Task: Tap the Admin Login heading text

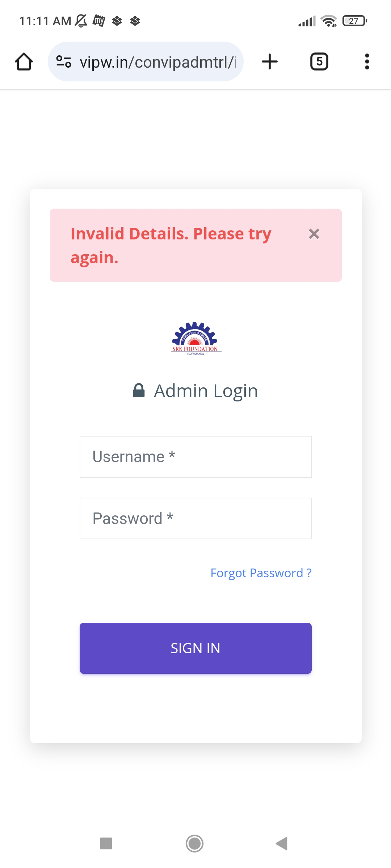Action: [x=206, y=391]
